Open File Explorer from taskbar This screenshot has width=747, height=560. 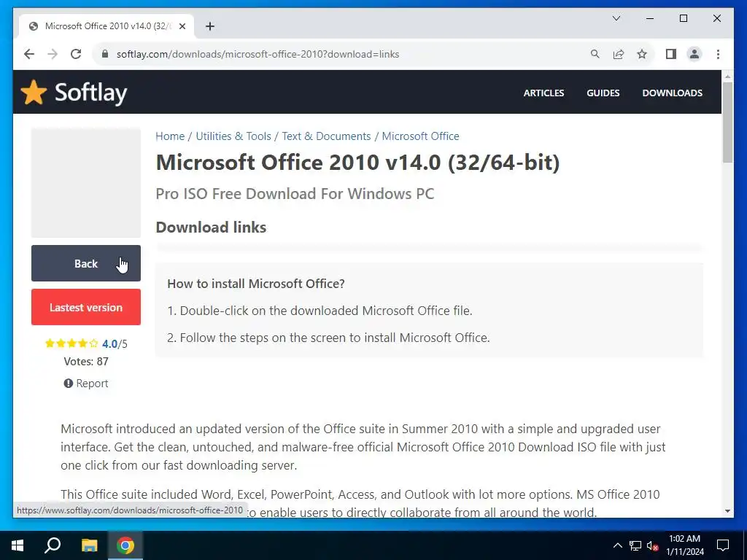pos(89,545)
